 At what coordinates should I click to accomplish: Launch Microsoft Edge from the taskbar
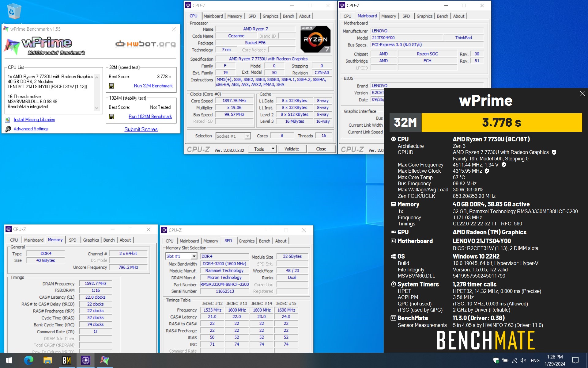point(28,360)
